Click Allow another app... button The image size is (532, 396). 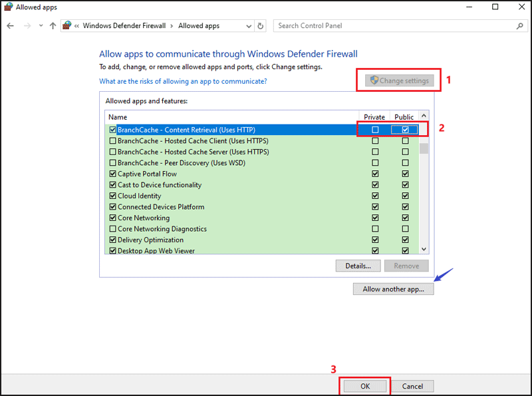click(x=393, y=289)
